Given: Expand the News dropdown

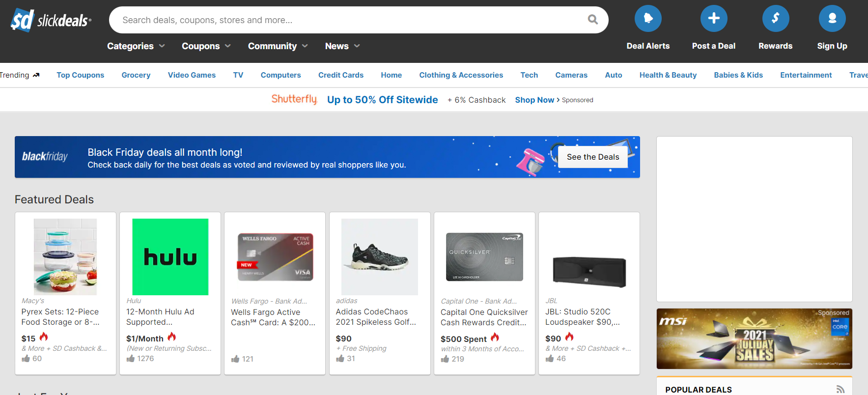Looking at the screenshot, I should point(342,46).
